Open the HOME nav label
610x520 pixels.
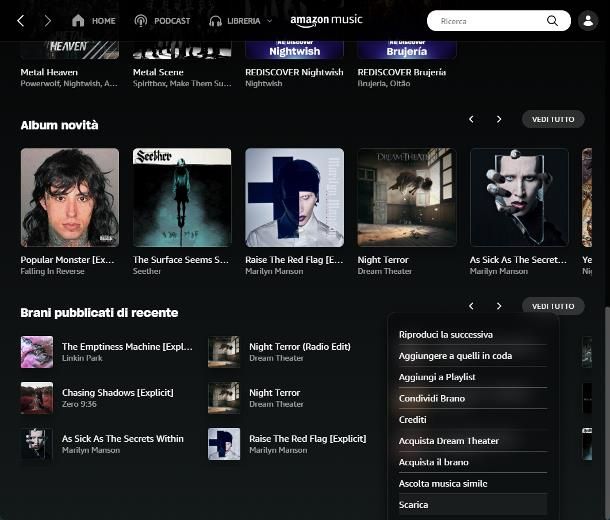click(x=103, y=21)
